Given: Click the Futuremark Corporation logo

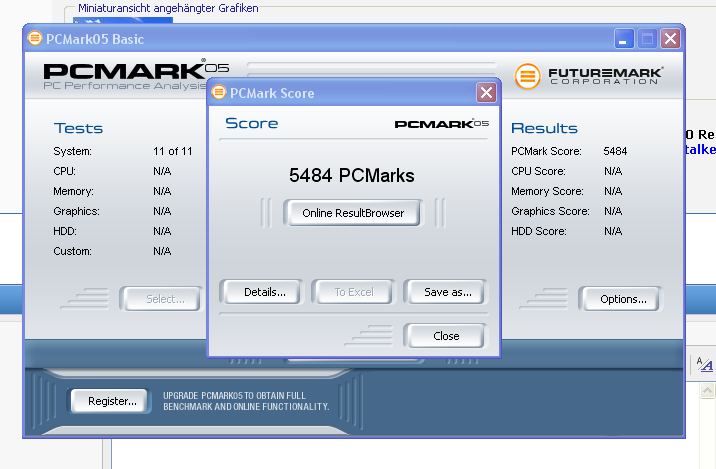Looking at the screenshot, I should coord(588,76).
